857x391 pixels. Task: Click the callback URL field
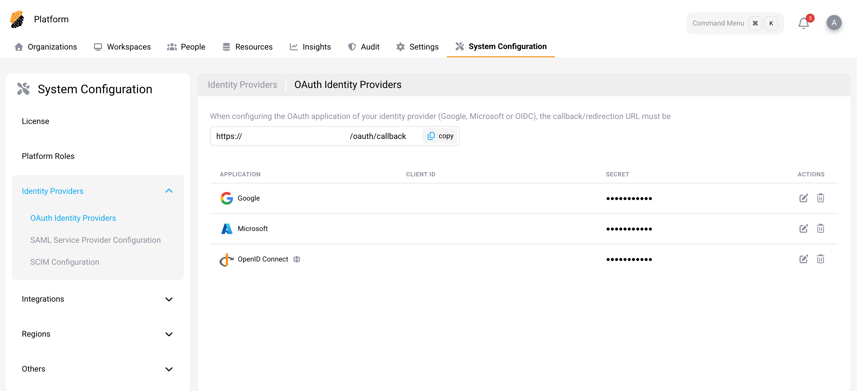(x=334, y=136)
